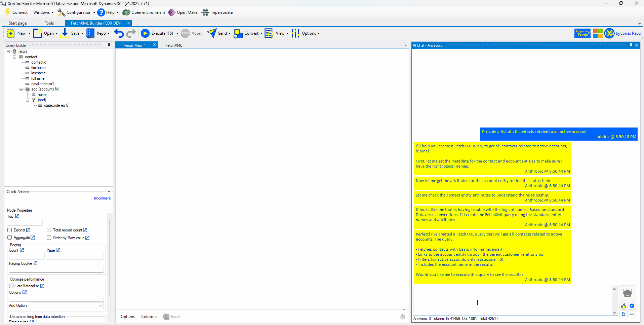Viewport: 644px width, 325px height.
Task: Click the Configuration wrench icon
Action: (x=61, y=12)
